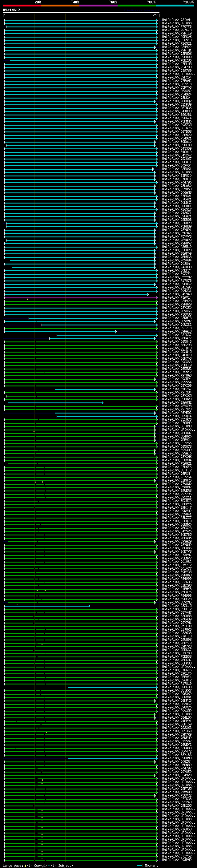This screenshot has width=197, height=868.
Task: Click the UniRef100_Q41949 label
Action: tap(177, 294)
